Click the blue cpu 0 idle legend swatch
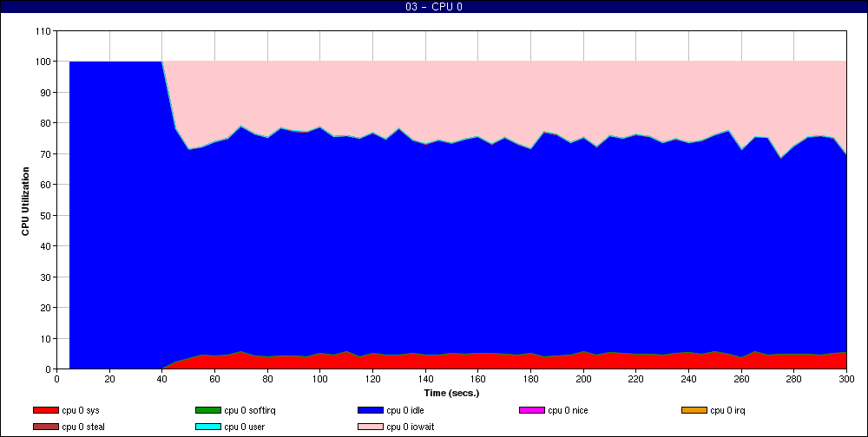 pos(371,410)
